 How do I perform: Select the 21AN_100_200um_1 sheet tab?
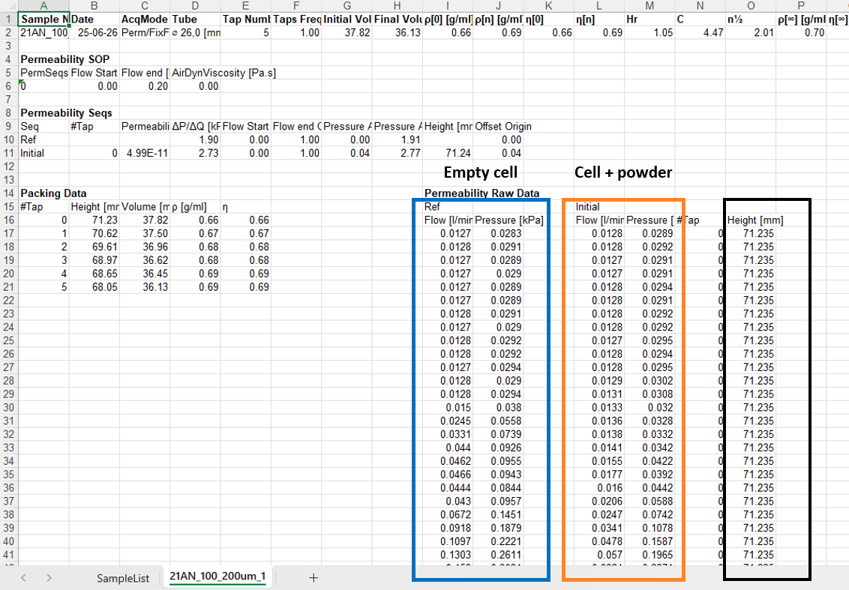[218, 576]
